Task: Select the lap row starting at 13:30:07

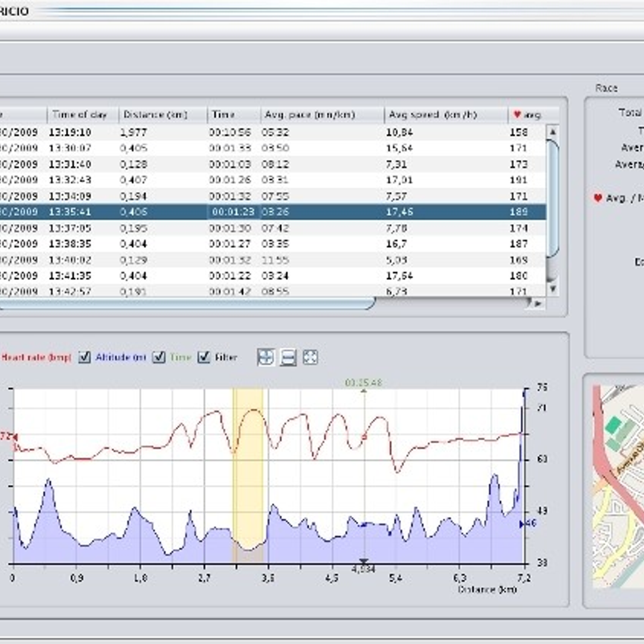Action: point(273,148)
